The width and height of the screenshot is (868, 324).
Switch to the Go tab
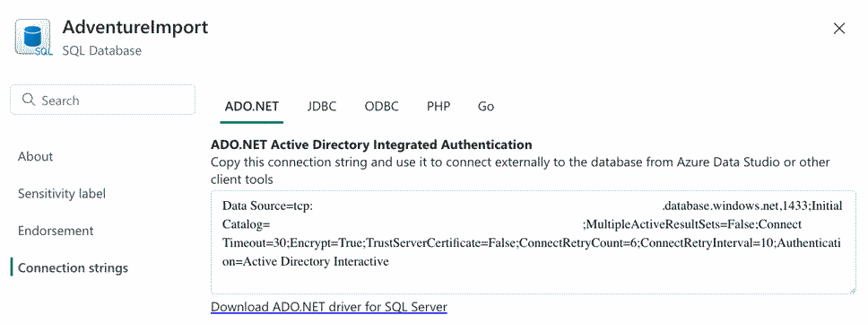[x=485, y=106]
